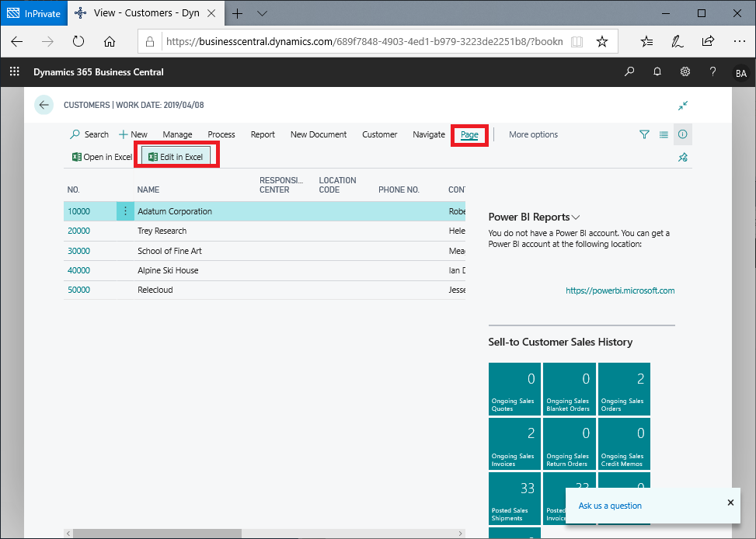The width and height of the screenshot is (756, 539).
Task: Open a new browser tab
Action: [x=237, y=13]
